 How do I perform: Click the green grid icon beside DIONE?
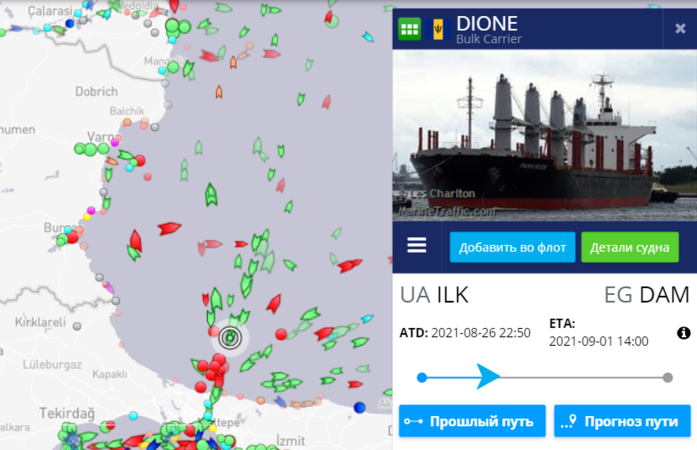[409, 29]
